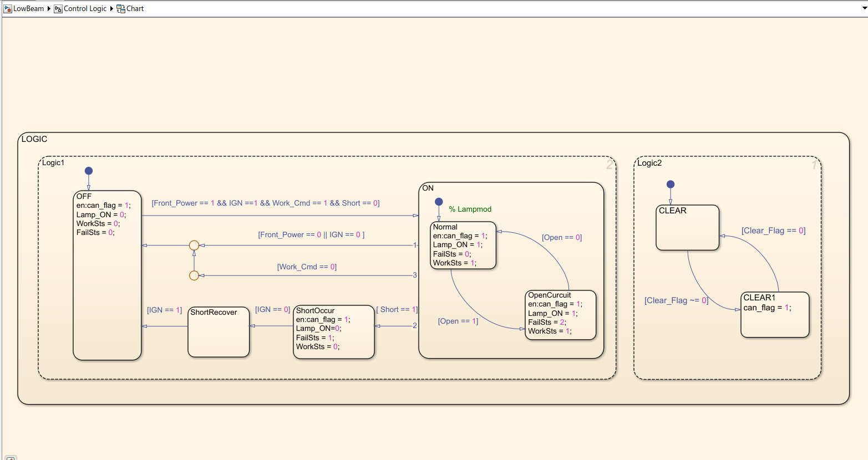Click 'FailSts = 2;' in OpenCurcuit state

click(547, 323)
